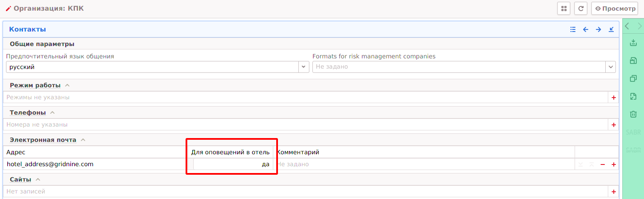Open the preferred language dropdown
The height and width of the screenshot is (199, 644).
click(303, 67)
